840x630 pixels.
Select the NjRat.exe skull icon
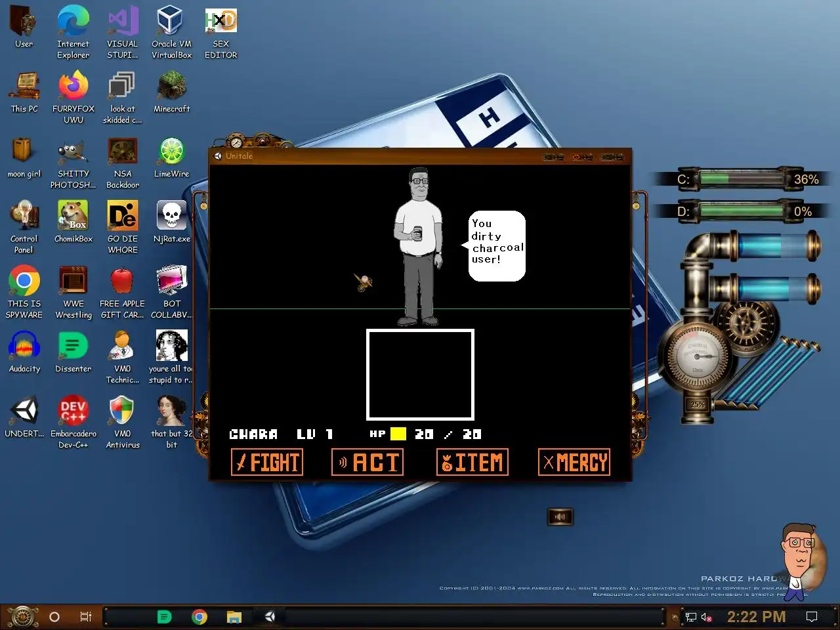coord(171,222)
